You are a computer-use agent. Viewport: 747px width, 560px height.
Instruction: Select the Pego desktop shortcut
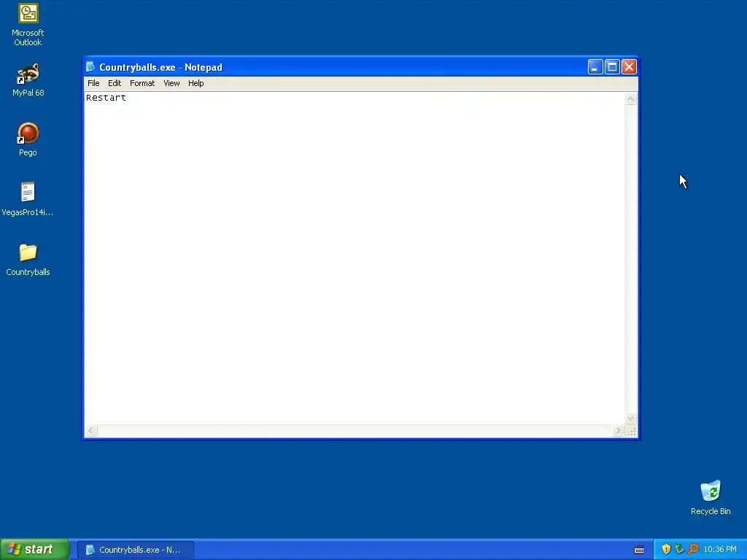pos(28,139)
